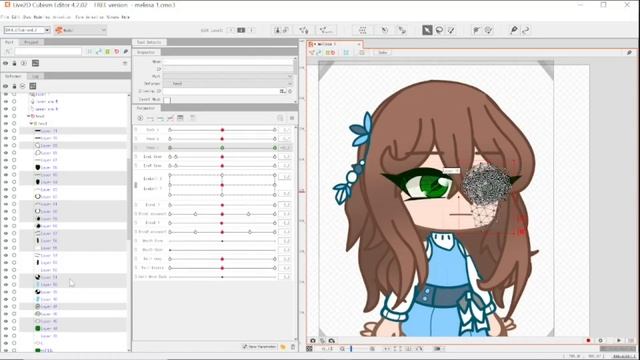Click the grid icon at canvas bottom-left
Image resolution: width=640 pixels, height=360 pixels.
coord(309,349)
